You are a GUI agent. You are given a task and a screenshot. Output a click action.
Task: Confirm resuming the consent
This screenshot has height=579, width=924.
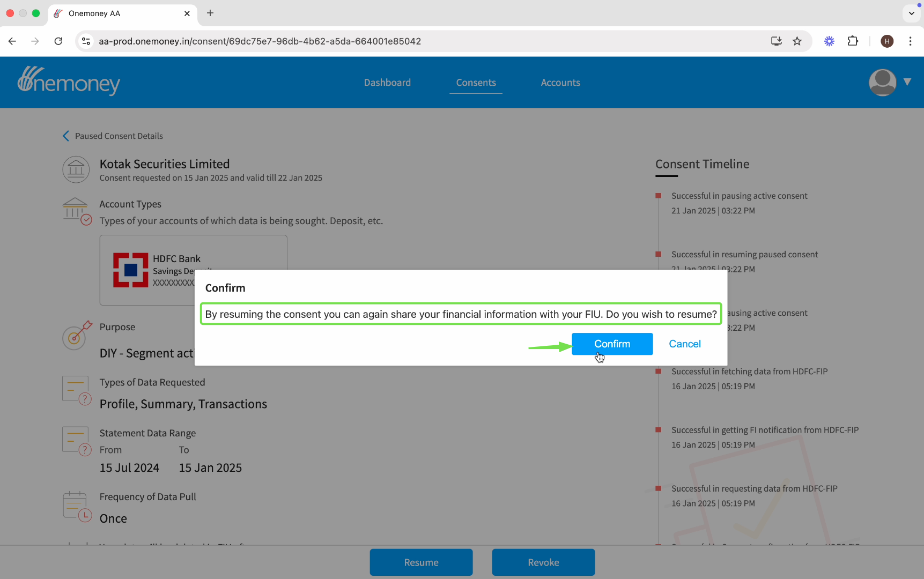tap(612, 344)
